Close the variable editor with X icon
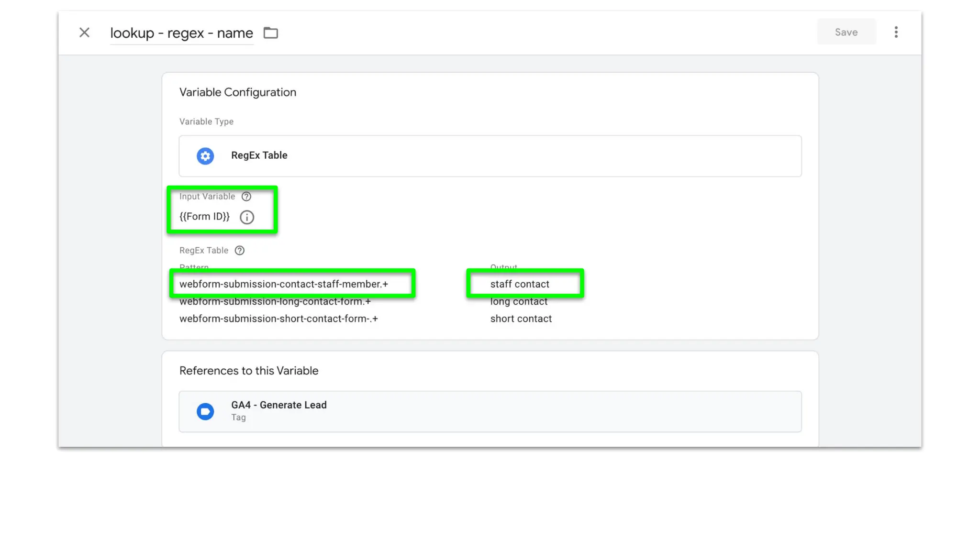Viewport: 980px width, 551px height. pyautogui.click(x=84, y=33)
